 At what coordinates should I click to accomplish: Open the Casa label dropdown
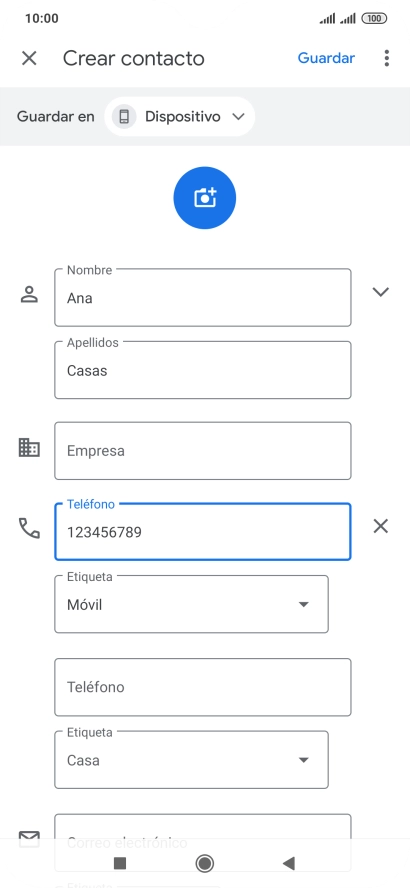coord(191,760)
